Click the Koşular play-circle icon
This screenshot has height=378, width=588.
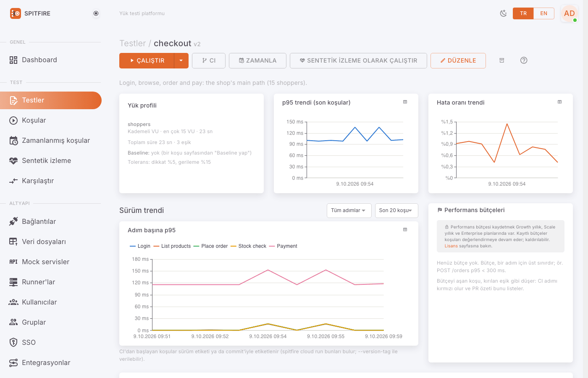pyautogui.click(x=13, y=121)
